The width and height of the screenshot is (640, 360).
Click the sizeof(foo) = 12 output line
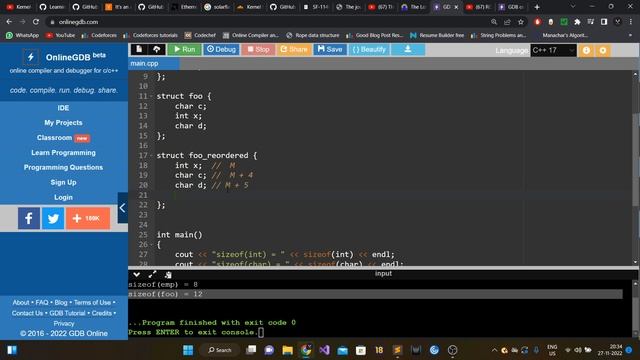click(376, 294)
